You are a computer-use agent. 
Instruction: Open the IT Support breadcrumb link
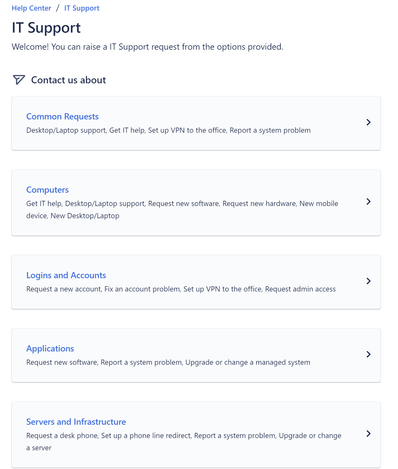tap(82, 8)
